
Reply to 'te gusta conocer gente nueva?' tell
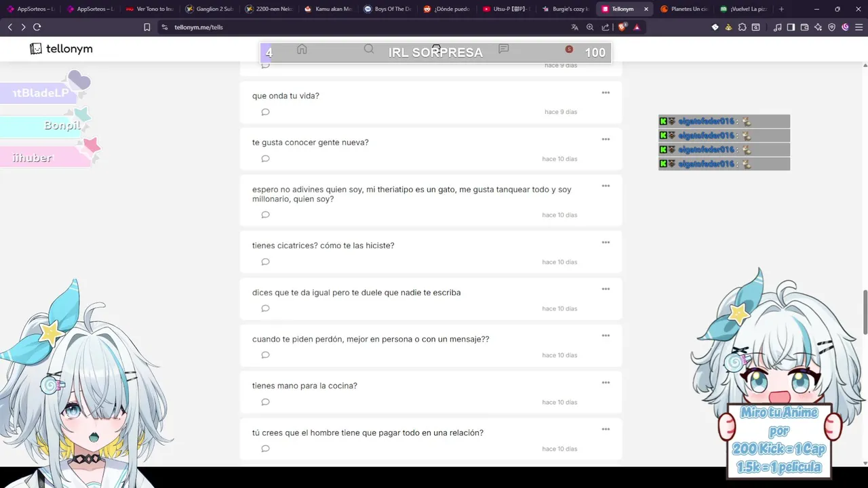265,159
